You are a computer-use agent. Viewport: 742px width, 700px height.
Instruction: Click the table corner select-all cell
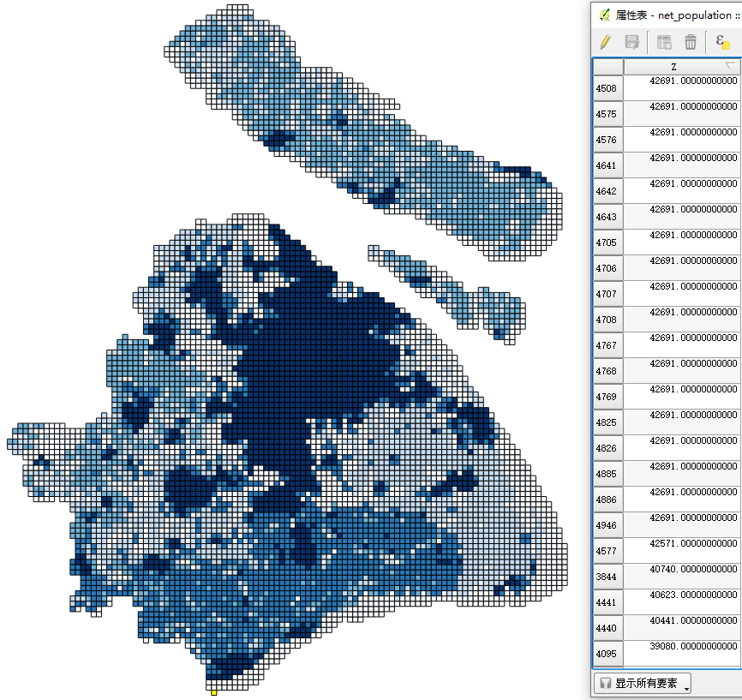click(x=608, y=66)
